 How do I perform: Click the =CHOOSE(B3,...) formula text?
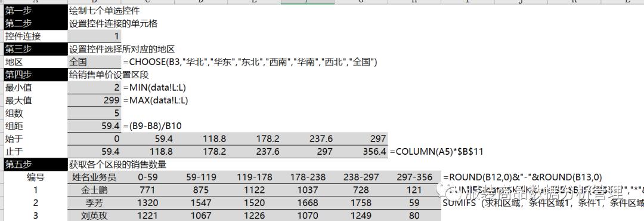[250, 62]
